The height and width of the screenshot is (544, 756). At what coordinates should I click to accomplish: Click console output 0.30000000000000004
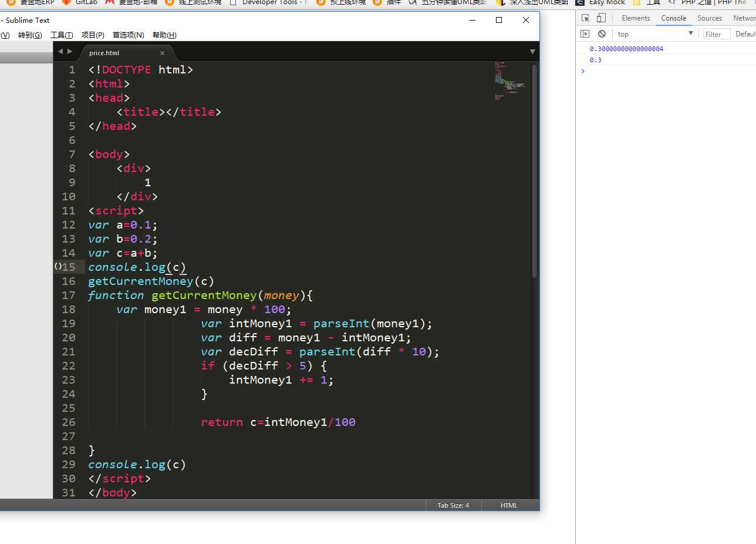click(626, 49)
